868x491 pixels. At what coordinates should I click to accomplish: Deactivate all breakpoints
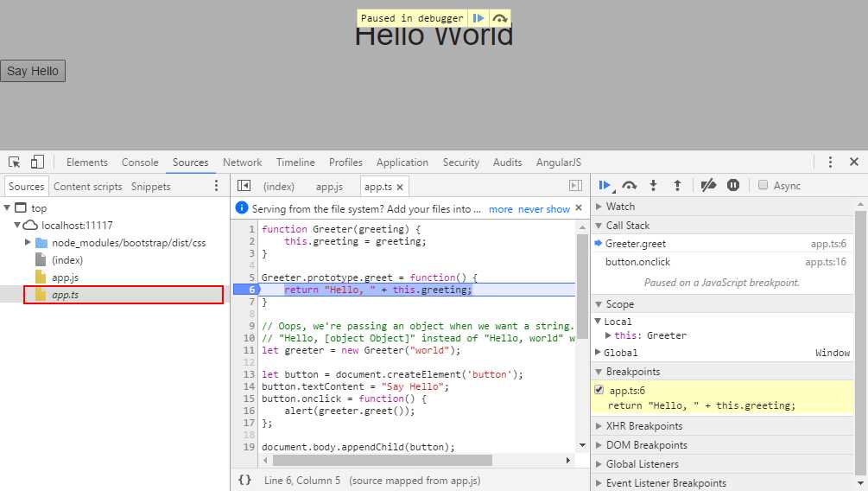pyautogui.click(x=708, y=186)
